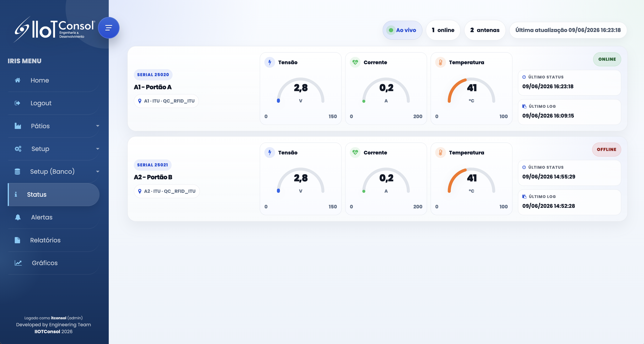This screenshot has height=344, width=644.
Task: Click the Setup (Banco) database icon
Action: [17, 171]
